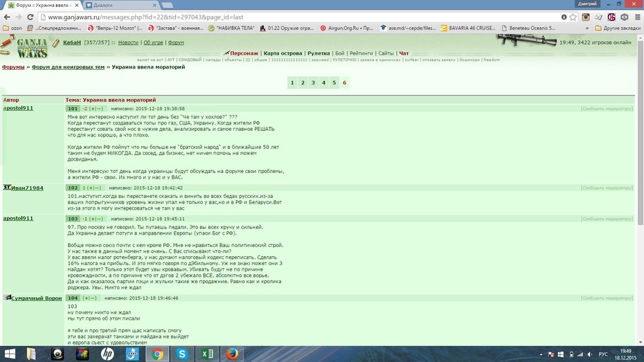The image size is (644, 362).
Task: Bookmark this page with the star icon
Action: pyautogui.click(x=573, y=17)
